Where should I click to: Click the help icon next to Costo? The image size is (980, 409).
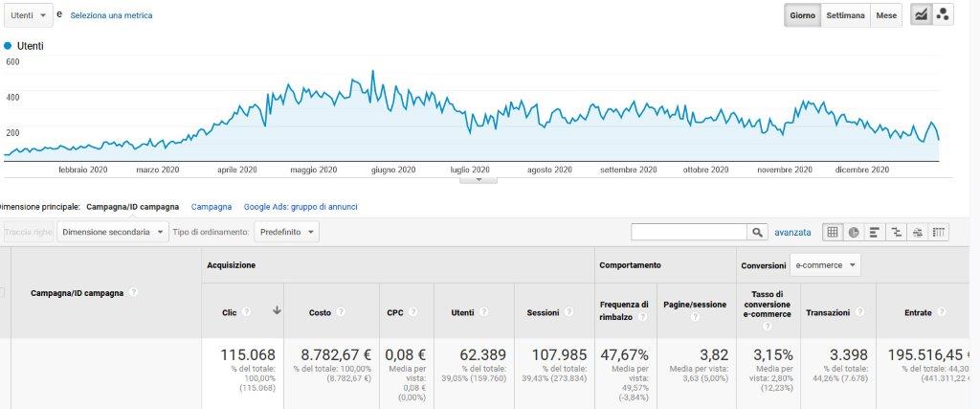click(x=341, y=312)
